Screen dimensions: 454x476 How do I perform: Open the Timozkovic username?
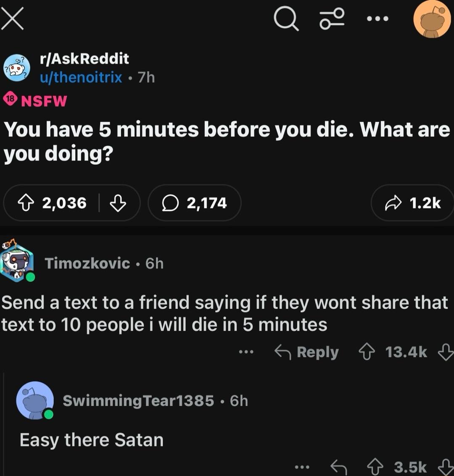[87, 263]
